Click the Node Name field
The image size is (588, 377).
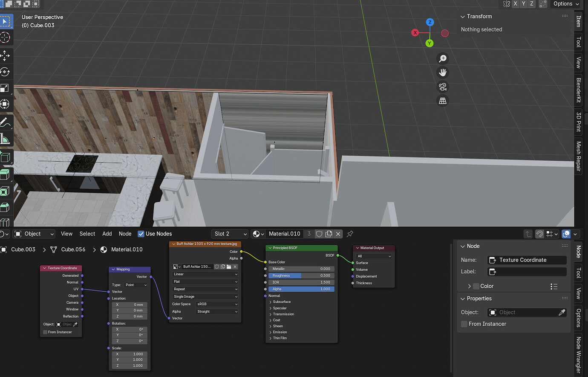pos(527,260)
